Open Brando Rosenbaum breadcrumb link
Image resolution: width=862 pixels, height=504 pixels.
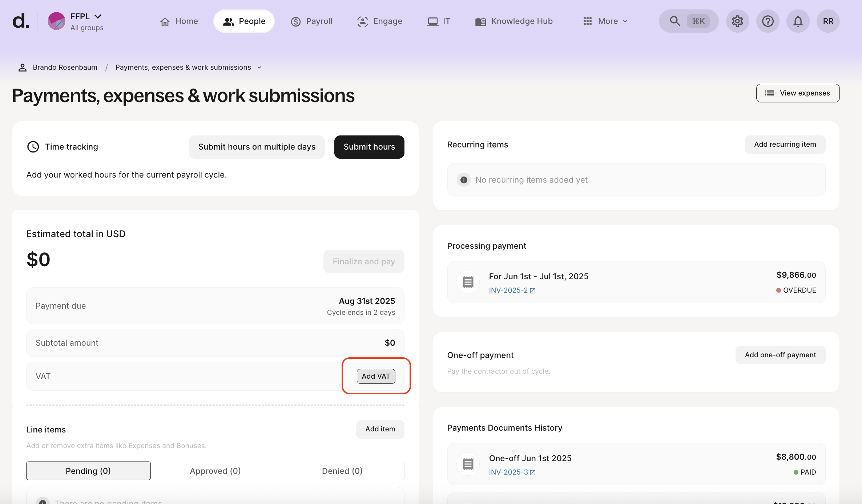click(65, 68)
